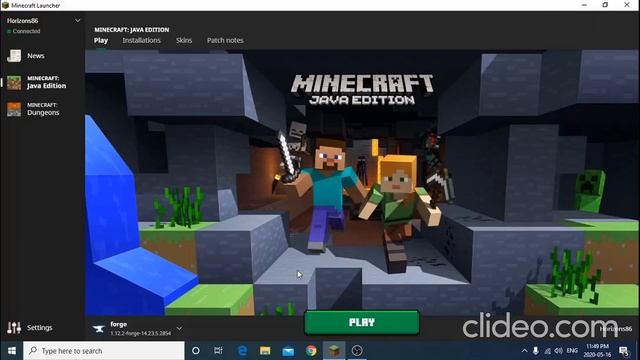This screenshot has width=640, height=360.
Task: Expand the Horizons86 account dropdown
Action: click(78, 20)
